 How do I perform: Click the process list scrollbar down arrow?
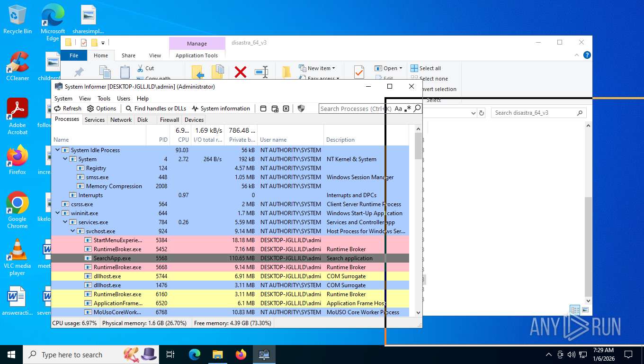click(x=418, y=312)
